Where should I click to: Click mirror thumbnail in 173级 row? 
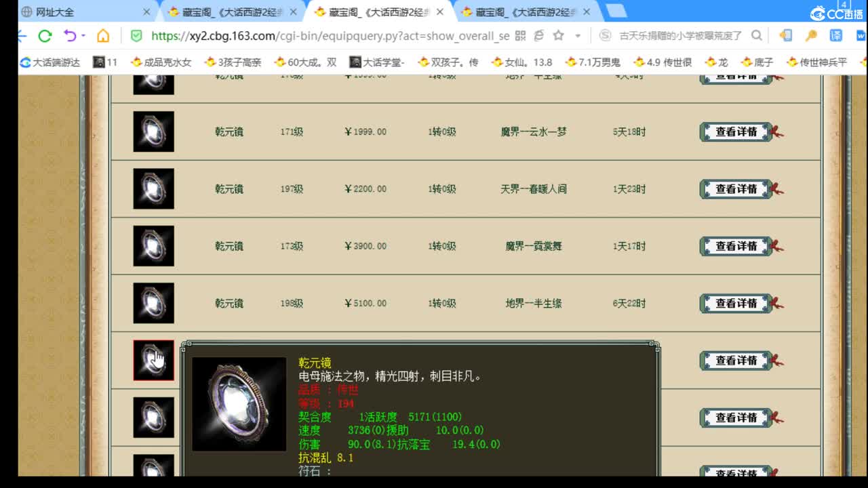pyautogui.click(x=153, y=245)
